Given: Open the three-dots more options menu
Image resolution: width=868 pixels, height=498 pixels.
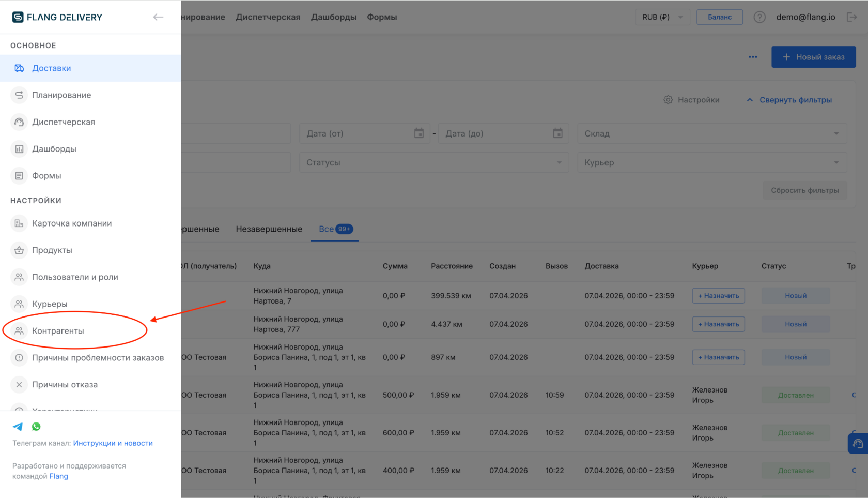Looking at the screenshot, I should [x=753, y=57].
